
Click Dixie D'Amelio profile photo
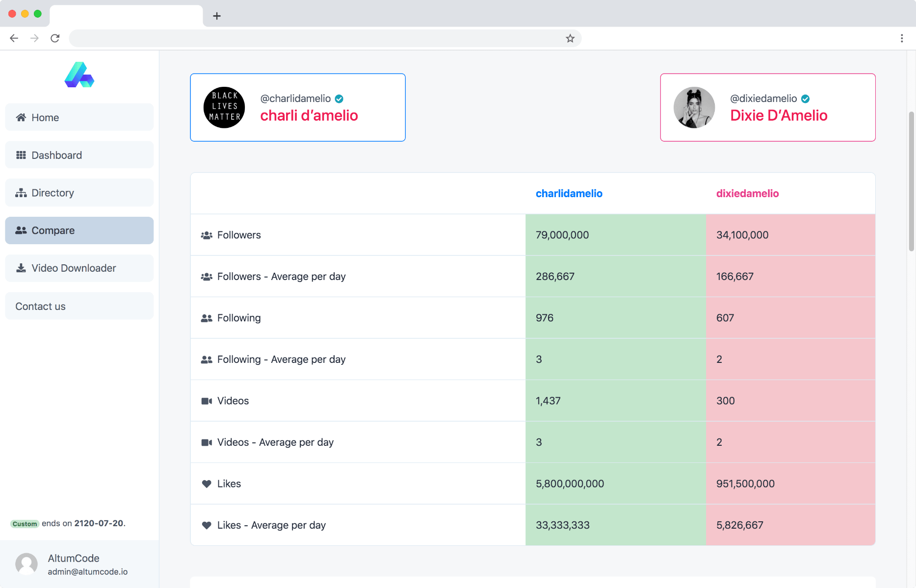[x=694, y=107]
